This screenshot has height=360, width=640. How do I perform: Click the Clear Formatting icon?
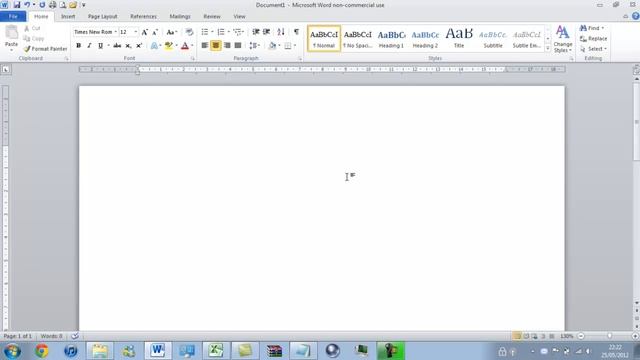coord(189,32)
